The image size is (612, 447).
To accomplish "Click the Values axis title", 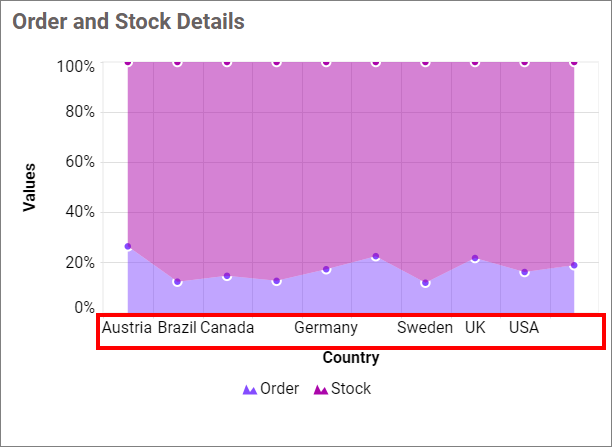I will [x=30, y=187].
